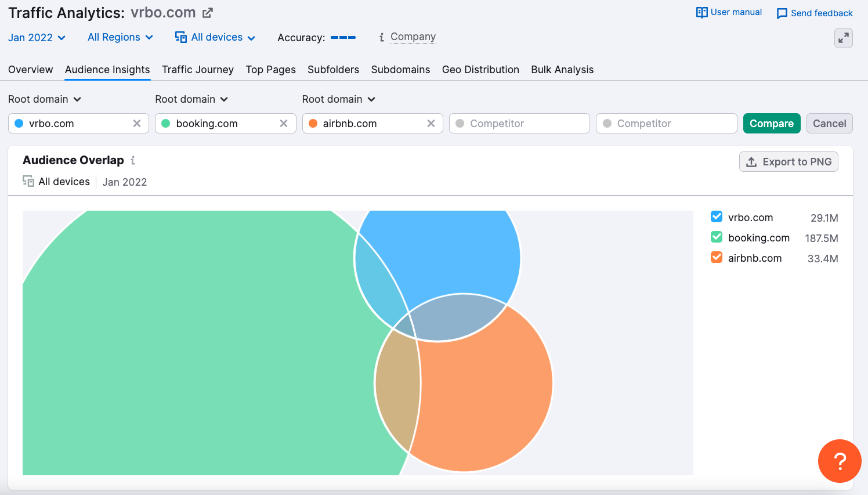Expand Root domain dropdown above vrbo.com
The height and width of the screenshot is (495, 868).
tap(45, 99)
